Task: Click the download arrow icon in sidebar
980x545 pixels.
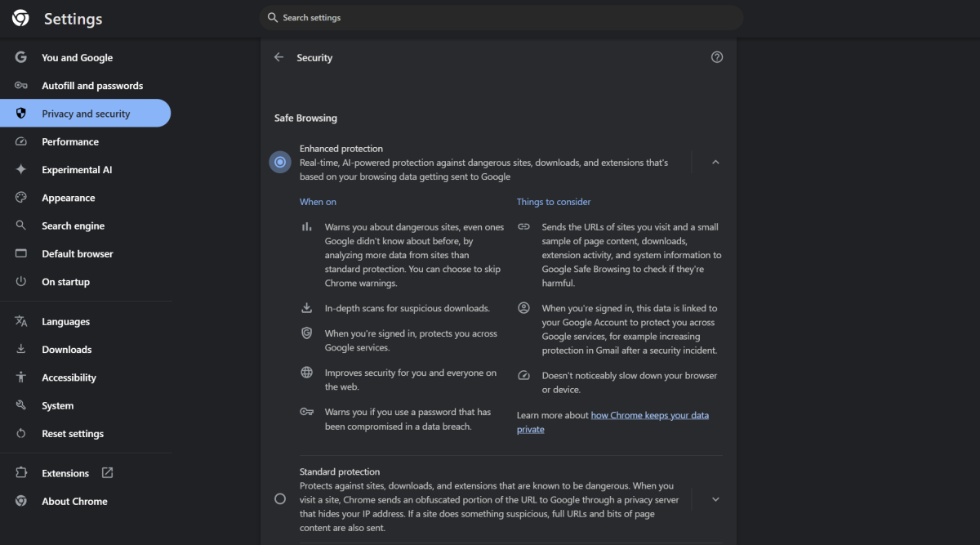Action: pyautogui.click(x=21, y=349)
